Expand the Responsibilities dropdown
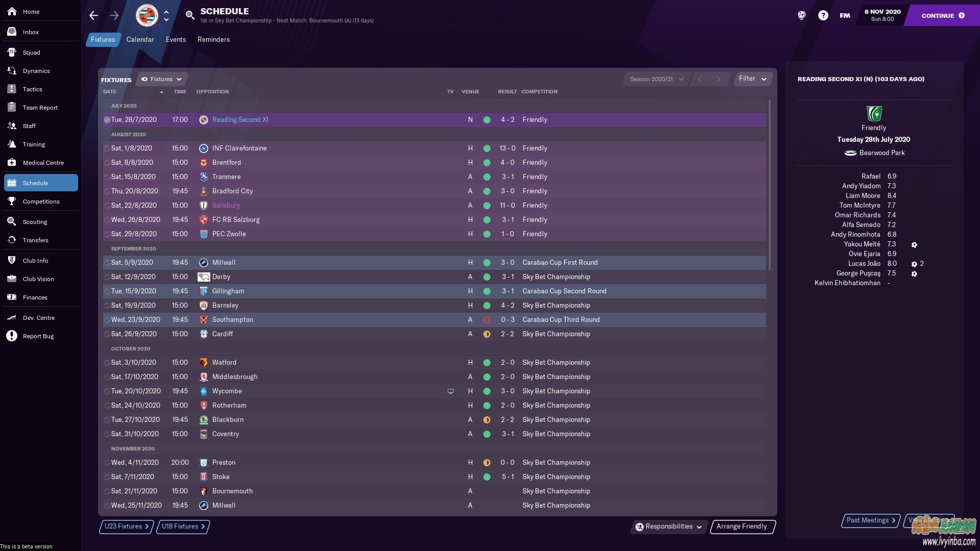 (x=669, y=527)
